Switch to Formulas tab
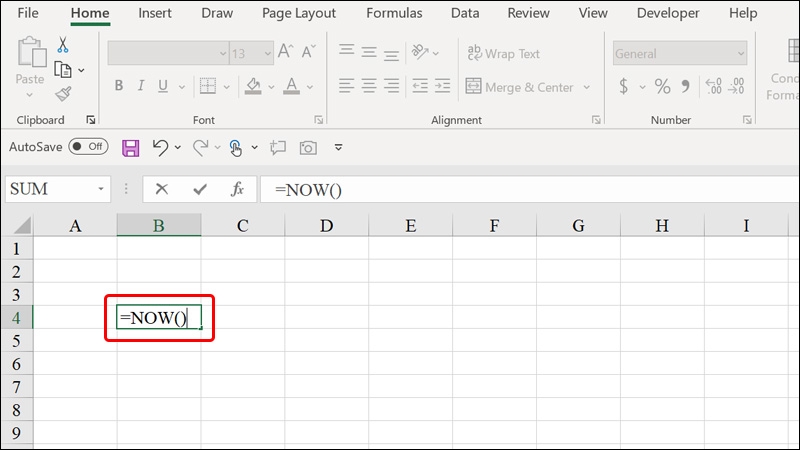Viewport: 800px width, 450px height. [394, 13]
